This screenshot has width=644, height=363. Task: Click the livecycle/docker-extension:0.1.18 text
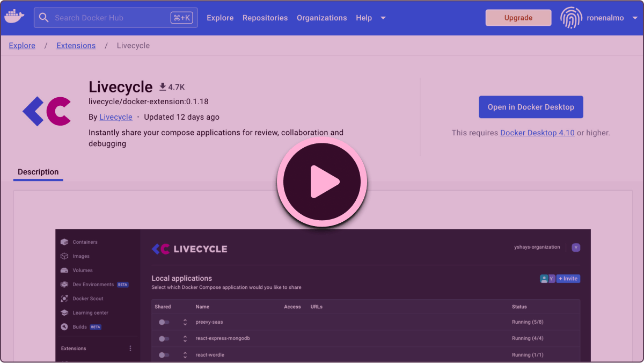pos(148,101)
